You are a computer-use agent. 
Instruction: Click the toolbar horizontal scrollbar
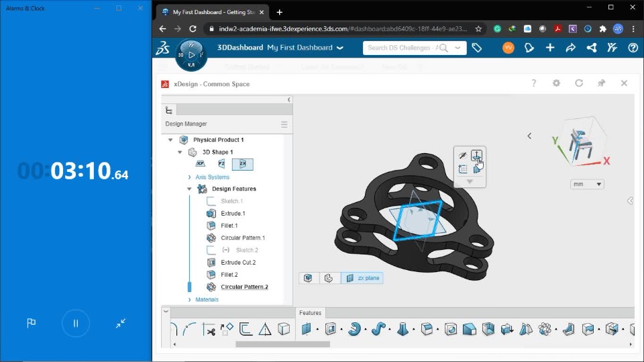(x=282, y=345)
